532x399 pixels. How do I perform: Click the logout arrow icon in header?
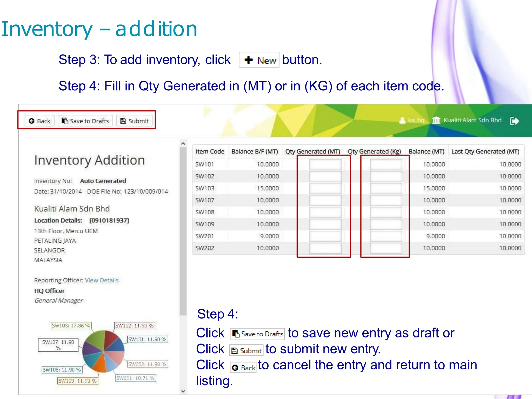[514, 121]
